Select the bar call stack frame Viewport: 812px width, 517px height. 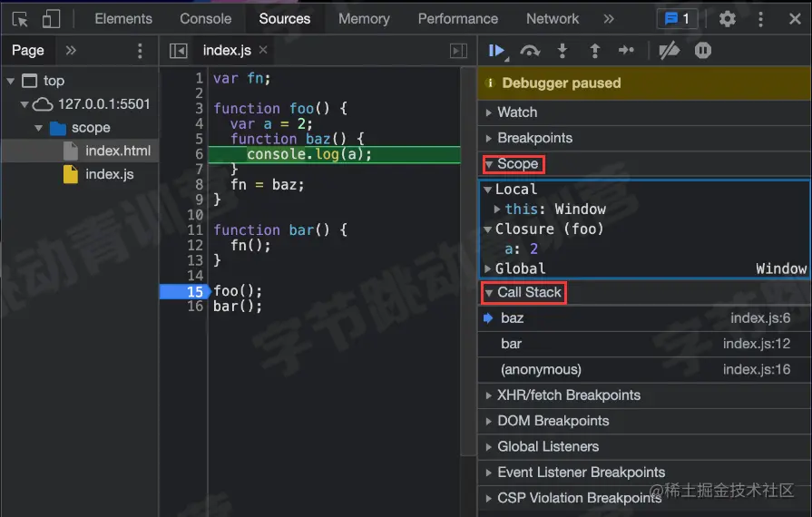click(643, 344)
